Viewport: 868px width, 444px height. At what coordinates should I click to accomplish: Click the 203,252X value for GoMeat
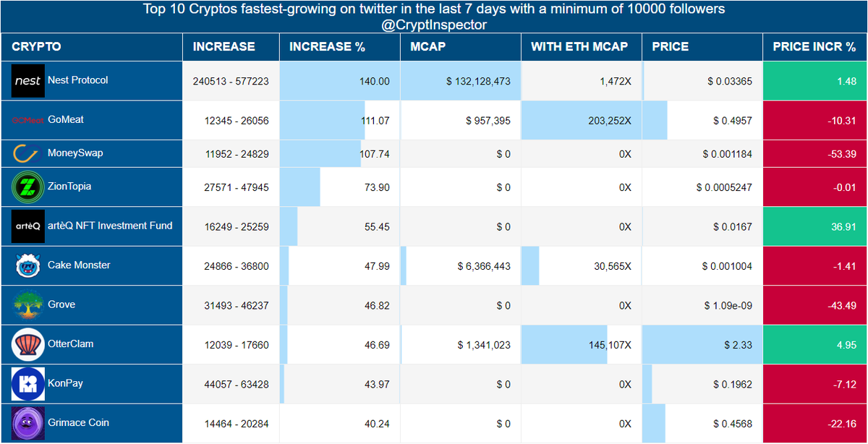coord(582,121)
